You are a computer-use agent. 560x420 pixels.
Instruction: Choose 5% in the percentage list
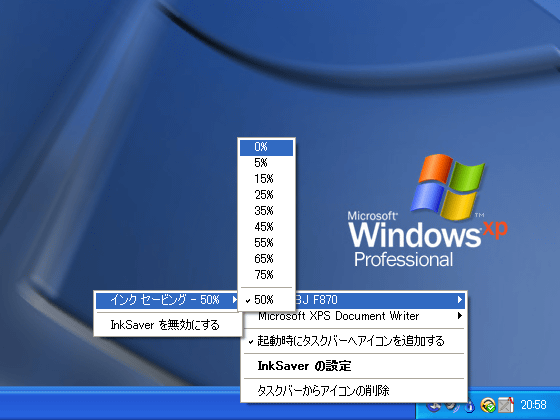click(x=266, y=163)
